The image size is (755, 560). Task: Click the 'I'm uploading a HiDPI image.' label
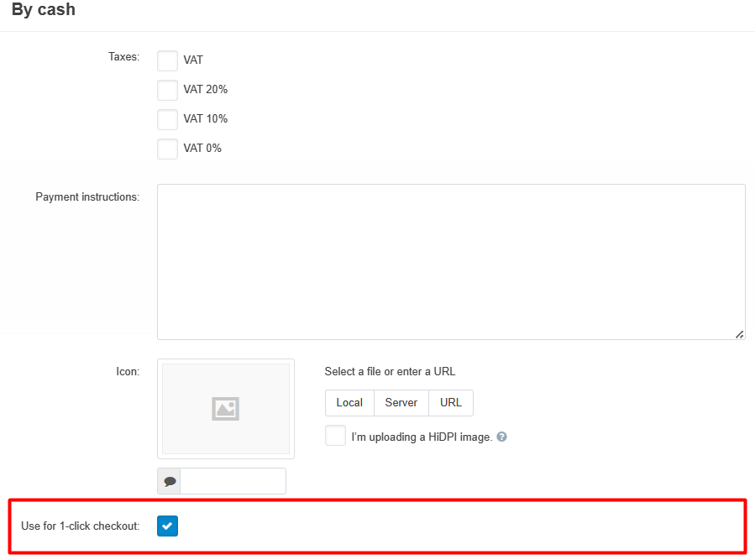[422, 437]
